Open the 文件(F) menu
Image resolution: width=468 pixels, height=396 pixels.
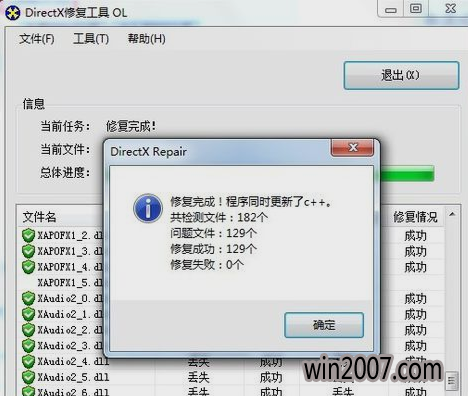[x=37, y=39]
